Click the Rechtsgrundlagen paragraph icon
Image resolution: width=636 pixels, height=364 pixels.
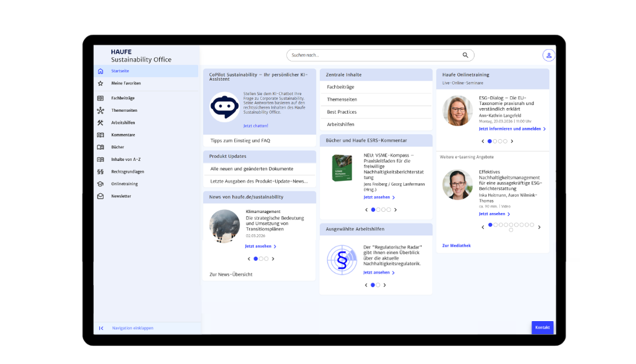[101, 171]
